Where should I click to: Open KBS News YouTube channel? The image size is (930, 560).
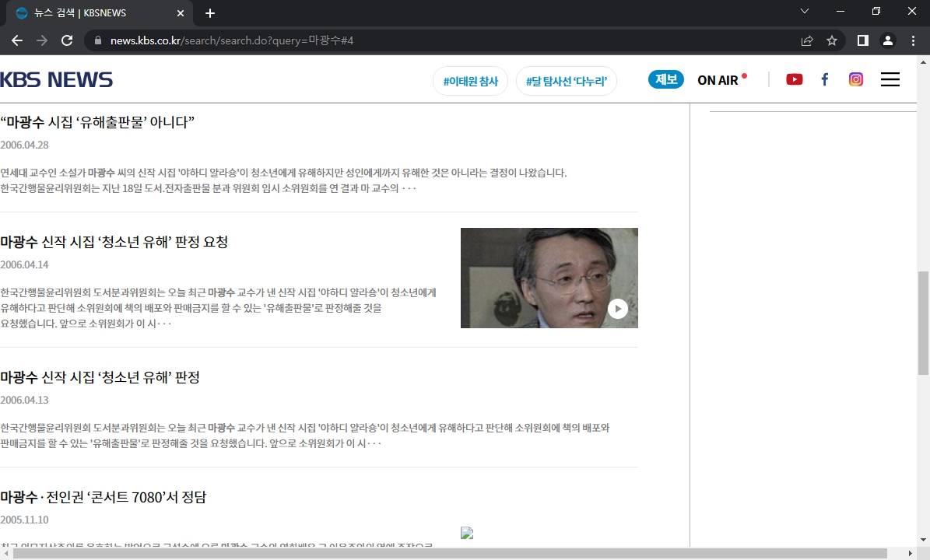point(794,79)
